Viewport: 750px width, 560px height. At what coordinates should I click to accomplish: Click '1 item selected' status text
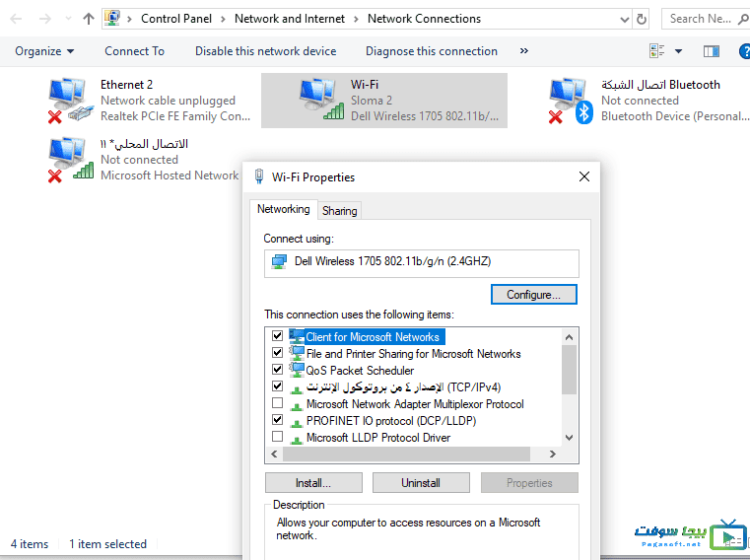[107, 544]
